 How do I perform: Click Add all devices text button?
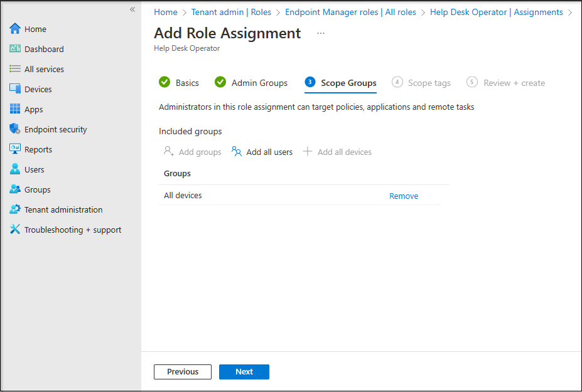pyautogui.click(x=345, y=152)
